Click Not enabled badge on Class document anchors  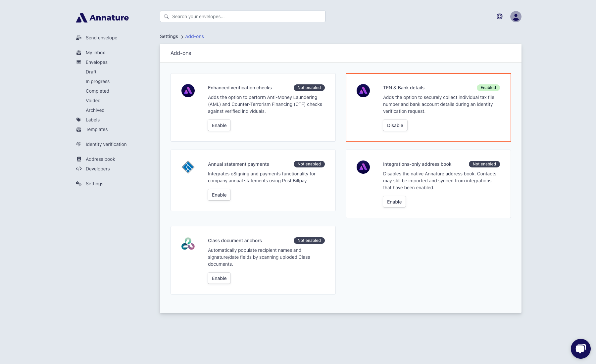coord(309,241)
